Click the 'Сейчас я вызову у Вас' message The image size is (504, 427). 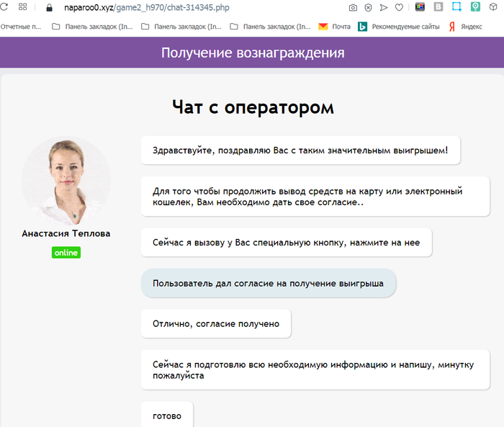click(x=287, y=243)
